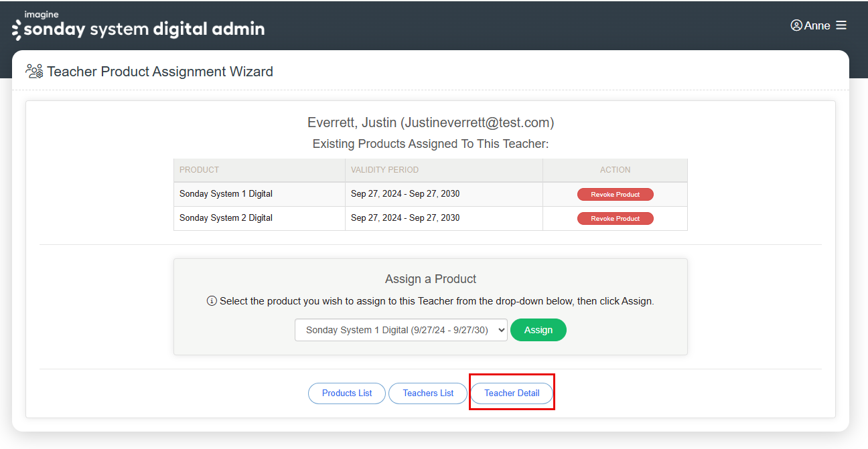Viewport: 868px width, 449px height.
Task: Click the Teacher Product Assignment Wizard icon
Action: [x=34, y=71]
